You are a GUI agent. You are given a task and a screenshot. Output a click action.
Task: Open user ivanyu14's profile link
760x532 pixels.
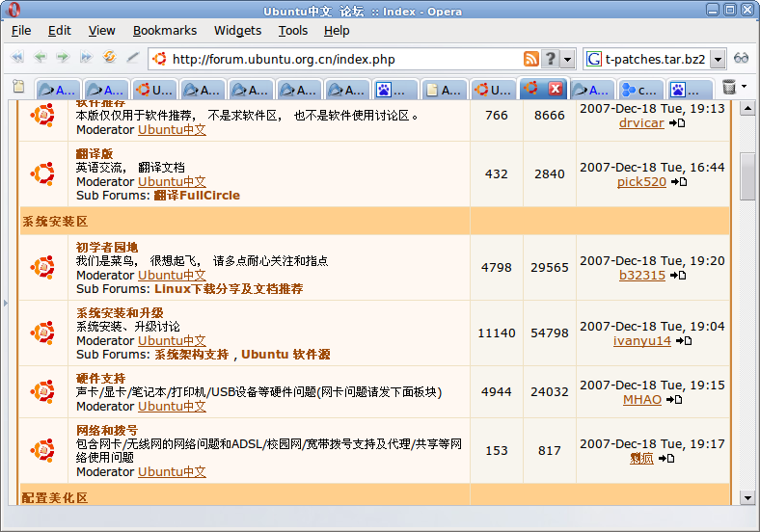pos(641,341)
